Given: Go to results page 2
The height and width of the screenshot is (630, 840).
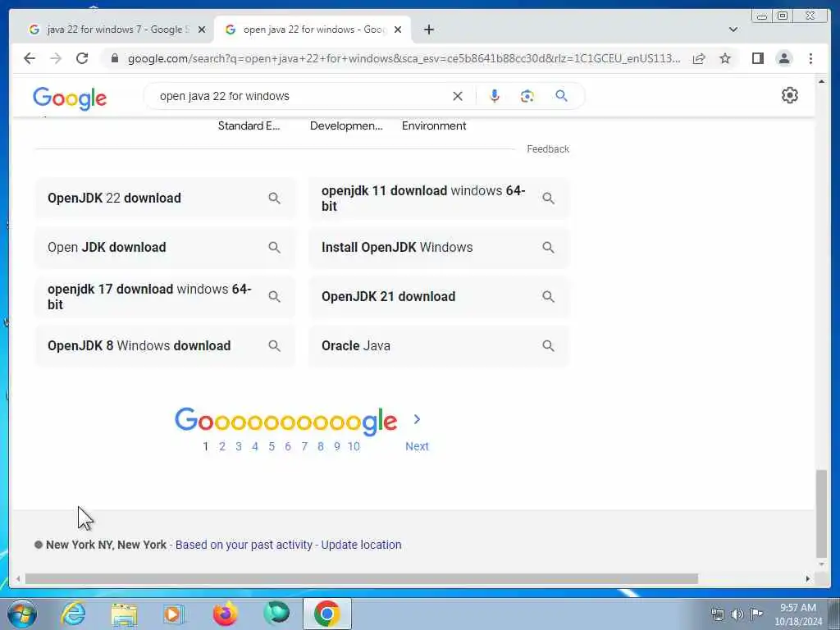Looking at the screenshot, I should point(221,446).
